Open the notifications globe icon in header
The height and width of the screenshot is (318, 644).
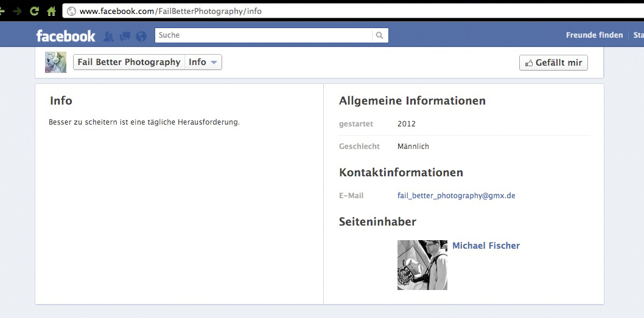(x=141, y=36)
